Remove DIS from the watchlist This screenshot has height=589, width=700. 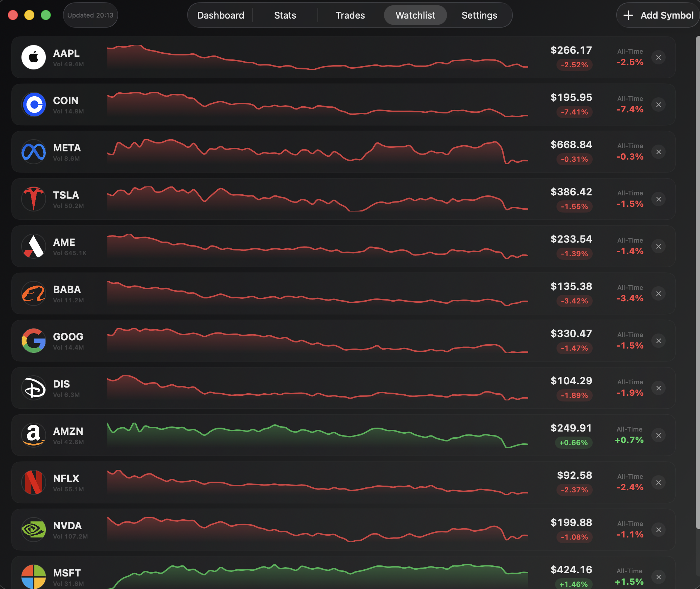point(658,388)
